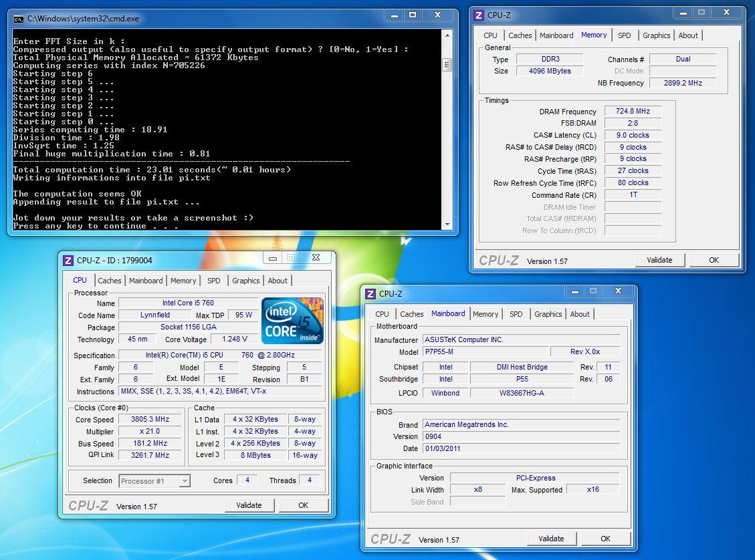This screenshot has height=560, width=755.
Task: Click the Code Name field Lynnfield
Action: click(x=155, y=315)
